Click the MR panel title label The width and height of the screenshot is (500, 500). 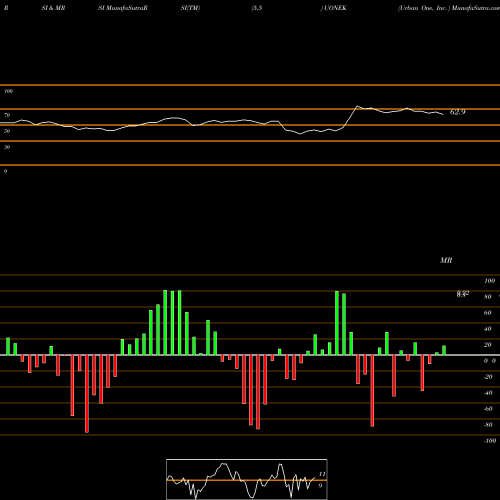pyautogui.click(x=446, y=260)
